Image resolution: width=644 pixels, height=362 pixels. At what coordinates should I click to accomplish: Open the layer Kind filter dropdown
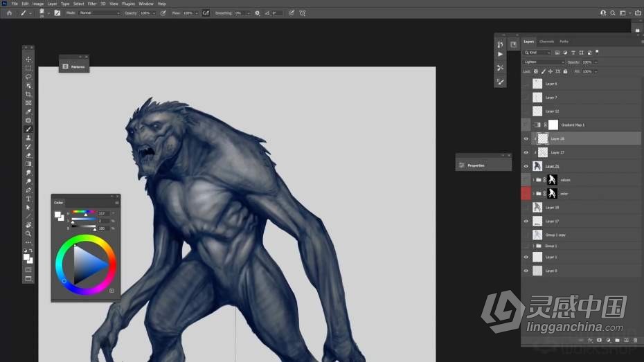click(x=537, y=53)
